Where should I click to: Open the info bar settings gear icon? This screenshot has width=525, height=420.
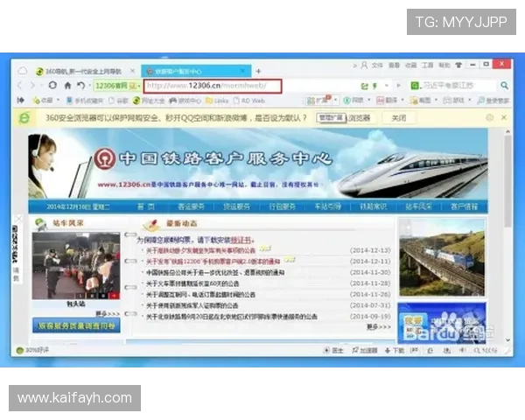click(489, 117)
